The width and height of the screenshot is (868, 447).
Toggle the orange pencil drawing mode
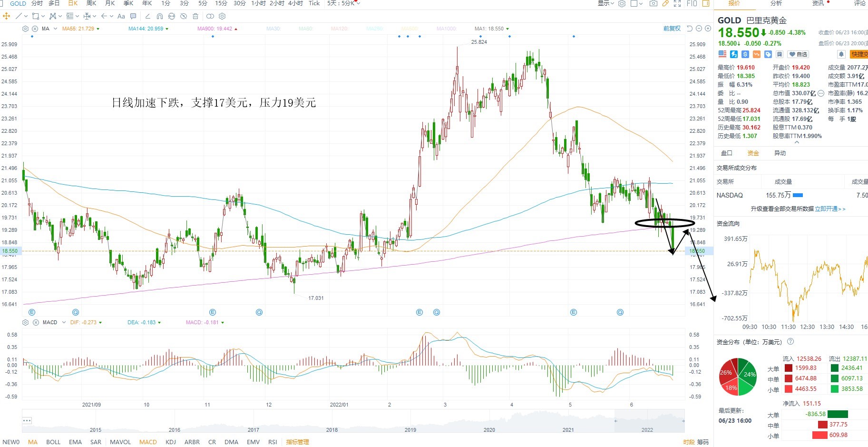[x=665, y=3]
